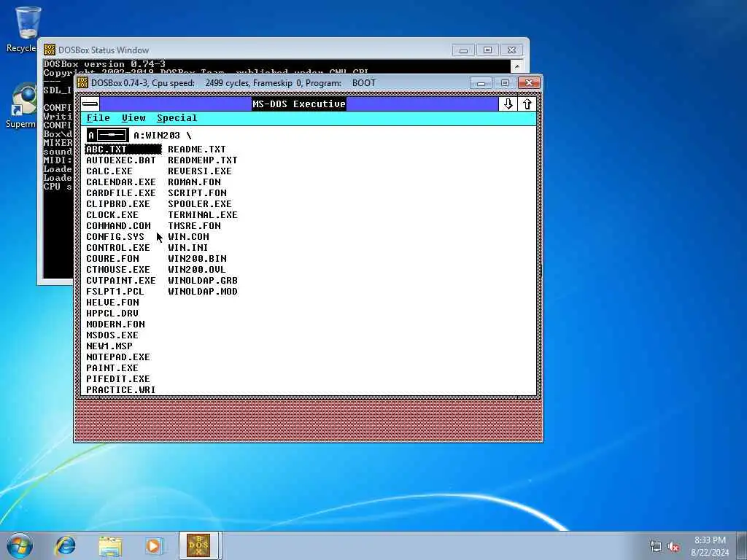The width and height of the screenshot is (747, 560).
Task: Click the muted volume tray icon
Action: pyautogui.click(x=673, y=547)
